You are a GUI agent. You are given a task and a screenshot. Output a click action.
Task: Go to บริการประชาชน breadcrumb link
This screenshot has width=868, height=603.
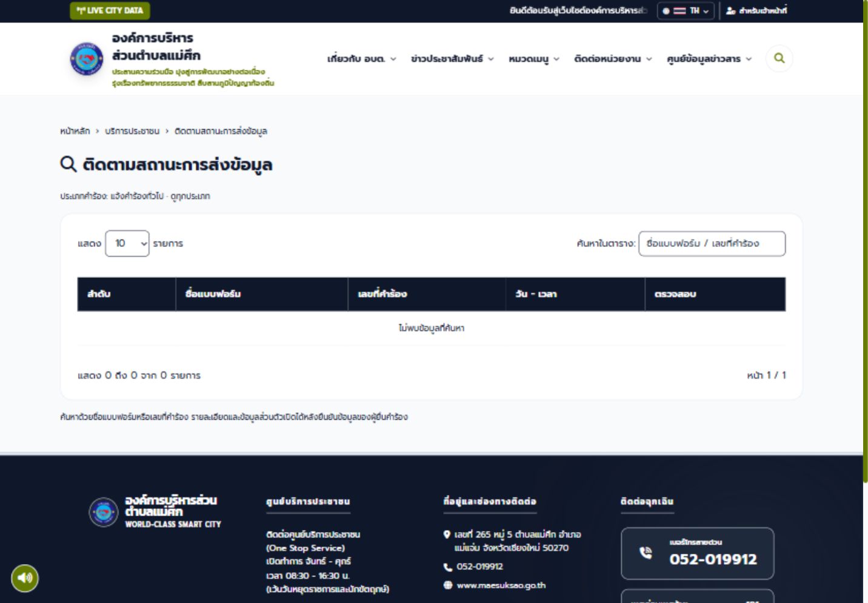132,131
